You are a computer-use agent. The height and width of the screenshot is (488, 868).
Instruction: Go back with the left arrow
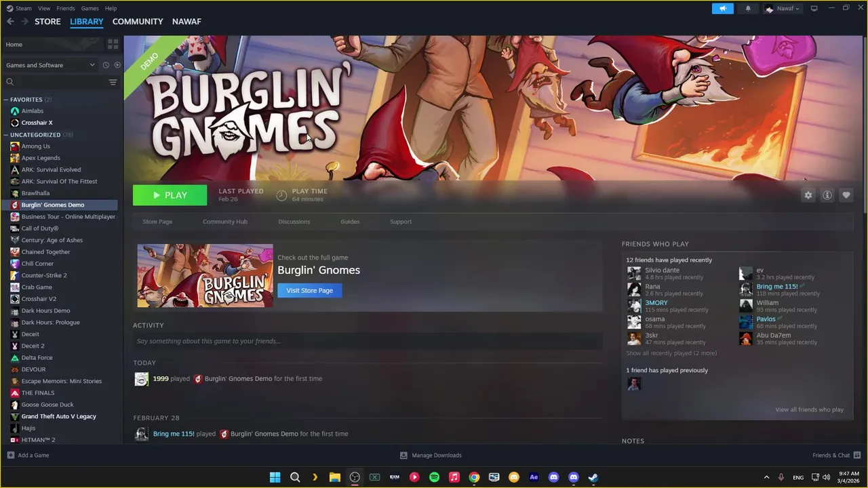(x=10, y=22)
